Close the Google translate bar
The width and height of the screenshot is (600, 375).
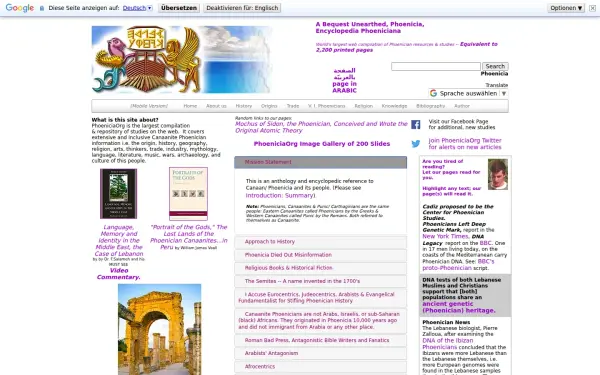pyautogui.click(x=592, y=8)
